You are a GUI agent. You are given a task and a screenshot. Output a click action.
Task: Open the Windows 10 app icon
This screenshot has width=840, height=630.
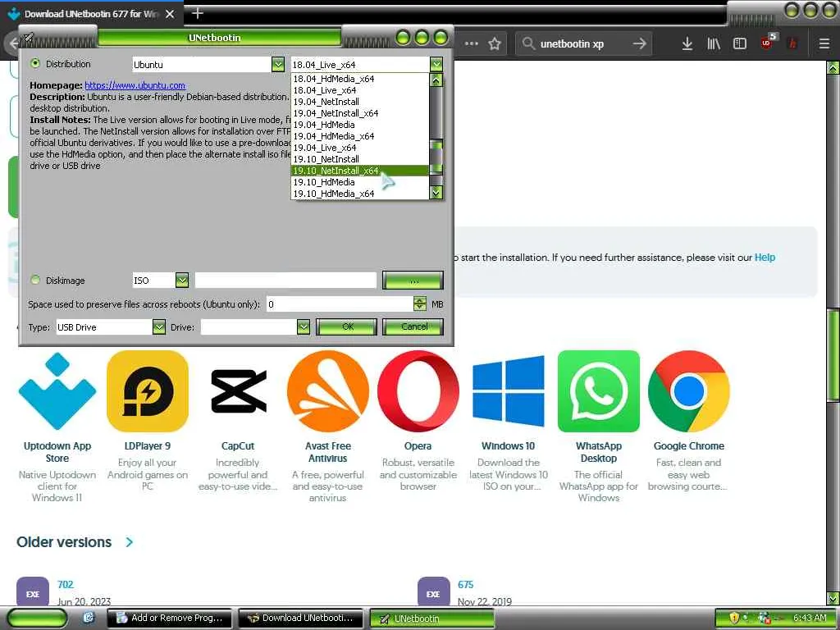508,391
